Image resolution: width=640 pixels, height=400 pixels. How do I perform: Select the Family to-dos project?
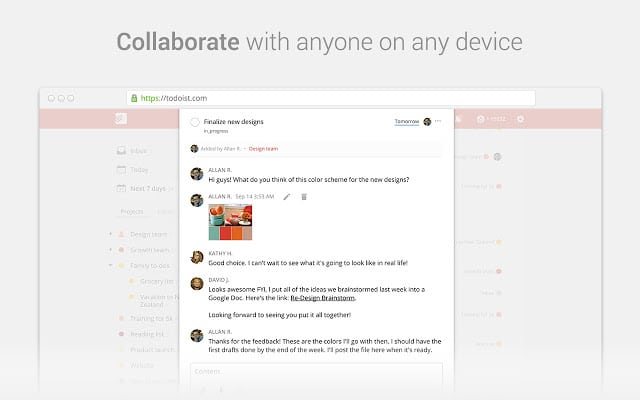149,266
